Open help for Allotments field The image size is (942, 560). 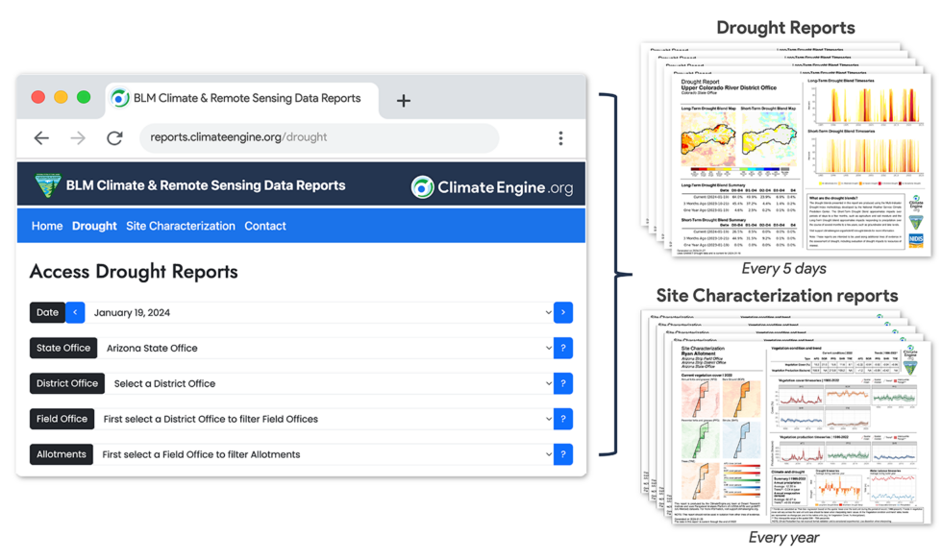click(x=563, y=453)
